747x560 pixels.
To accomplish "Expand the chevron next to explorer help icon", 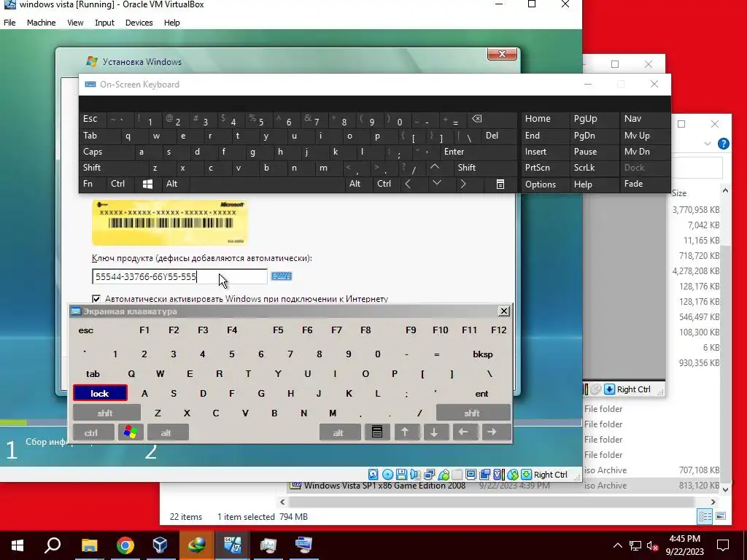I will click(708, 144).
